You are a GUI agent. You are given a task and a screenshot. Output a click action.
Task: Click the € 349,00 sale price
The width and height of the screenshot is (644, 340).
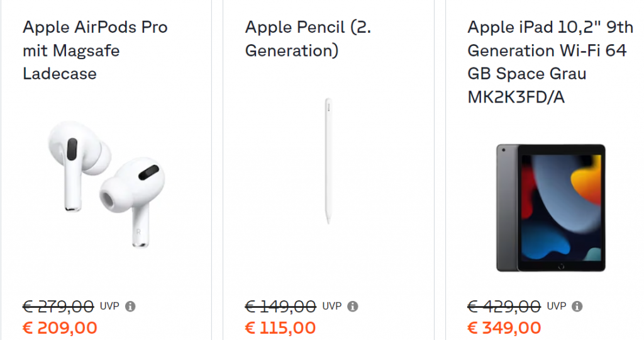pos(504,327)
